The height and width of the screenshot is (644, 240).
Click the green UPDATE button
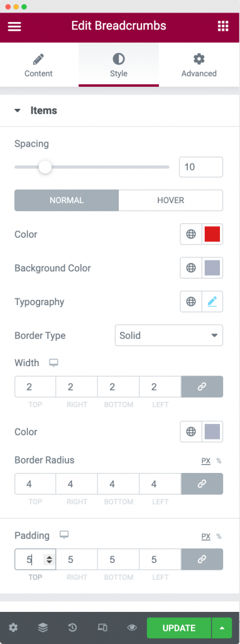coord(179,628)
